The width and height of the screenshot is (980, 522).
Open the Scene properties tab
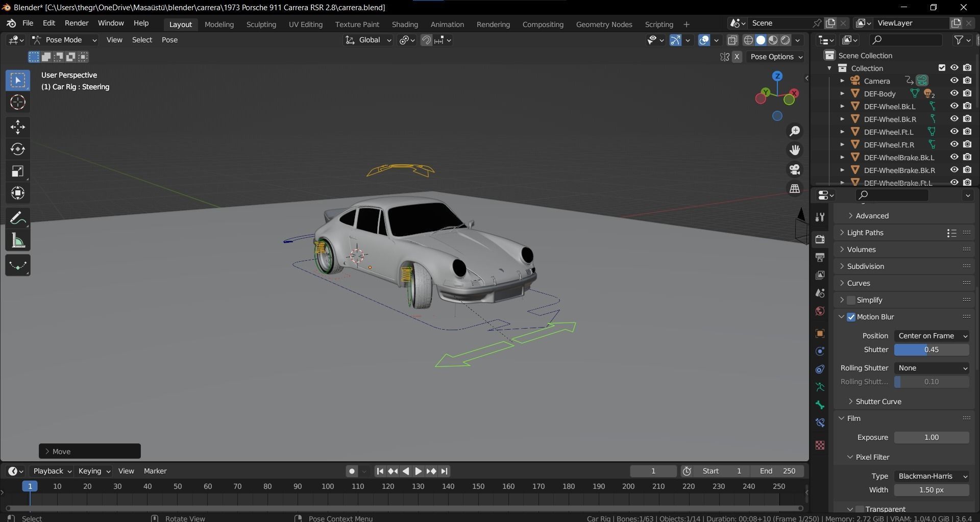[x=820, y=293]
